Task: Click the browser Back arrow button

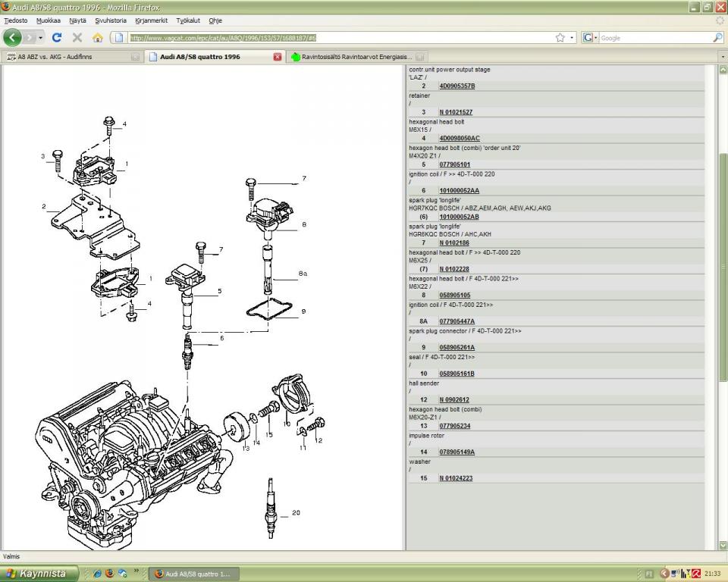Action: [x=13, y=37]
